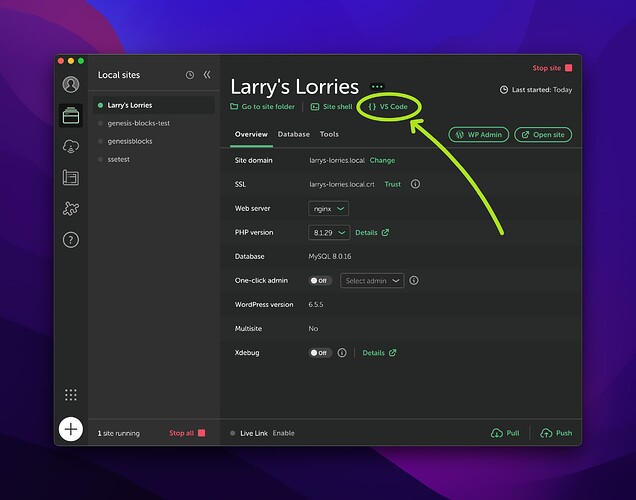Click the larrys-lorries.local.crt text

[342, 184]
